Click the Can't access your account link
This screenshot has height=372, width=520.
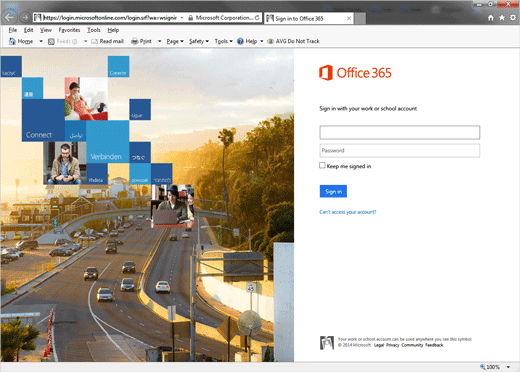(348, 212)
